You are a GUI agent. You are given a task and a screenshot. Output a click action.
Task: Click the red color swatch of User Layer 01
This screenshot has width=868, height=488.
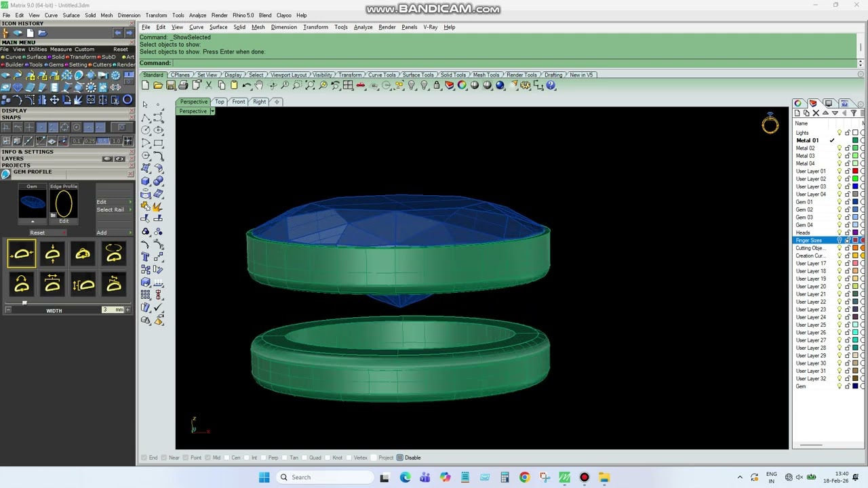[856, 171]
